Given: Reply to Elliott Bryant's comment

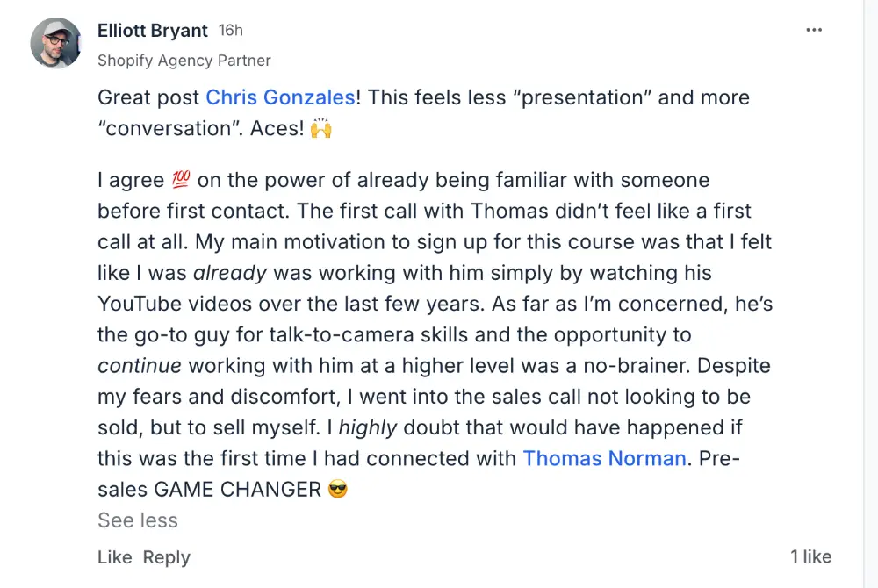Looking at the screenshot, I should 166,557.
